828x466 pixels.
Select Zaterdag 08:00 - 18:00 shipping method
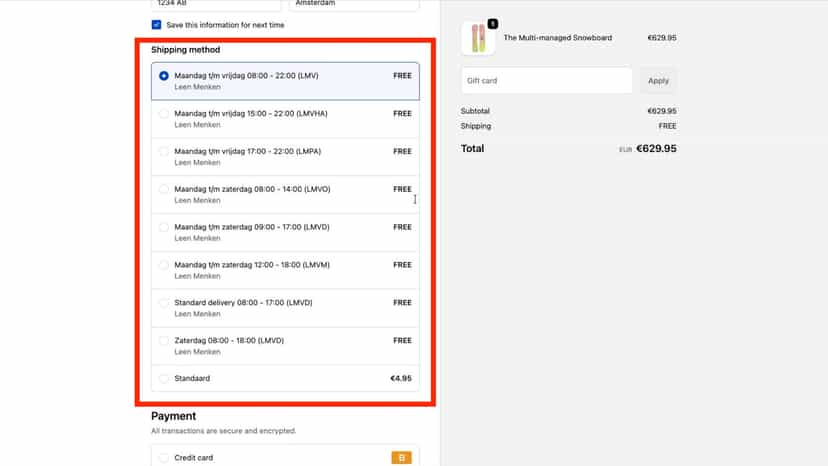[285, 346]
